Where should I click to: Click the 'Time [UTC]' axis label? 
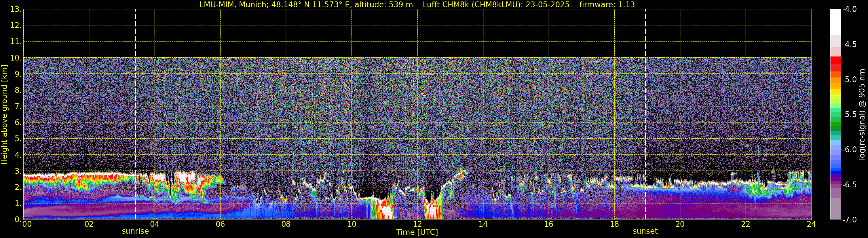coord(417,232)
